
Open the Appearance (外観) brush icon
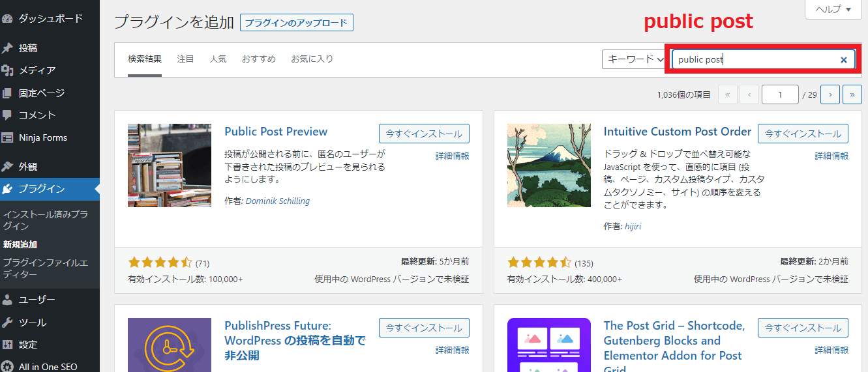coord(8,167)
